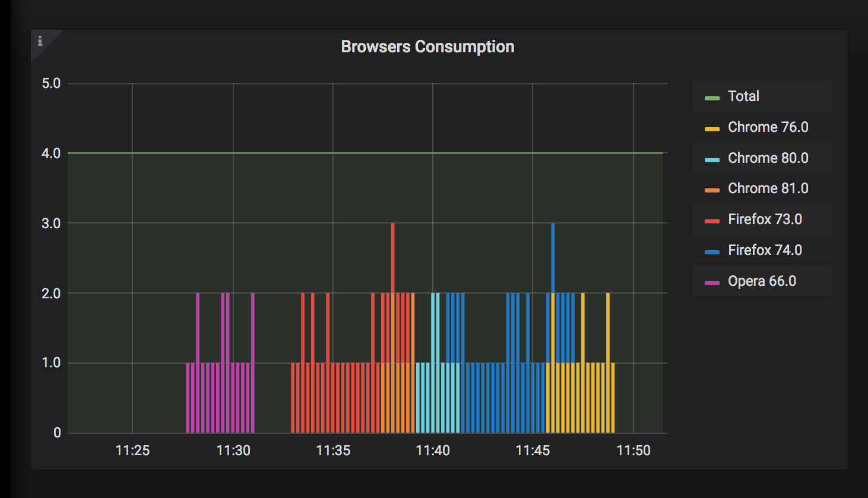Toggle Chrome 81.0 legend entry
Image resolution: width=868 pixels, height=498 pixels.
pyautogui.click(x=768, y=188)
